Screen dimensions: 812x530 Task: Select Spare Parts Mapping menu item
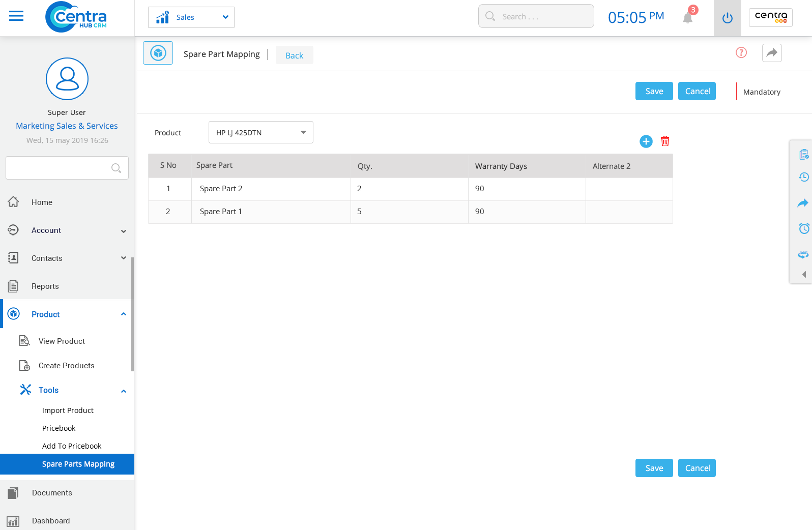point(67,464)
